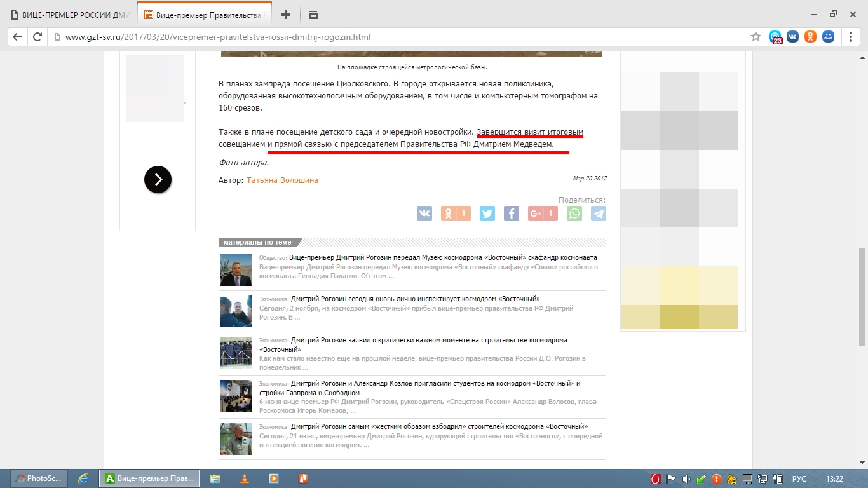The height and width of the screenshot is (488, 868).
Task: Open author link Татьяна Волошина
Action: point(282,180)
